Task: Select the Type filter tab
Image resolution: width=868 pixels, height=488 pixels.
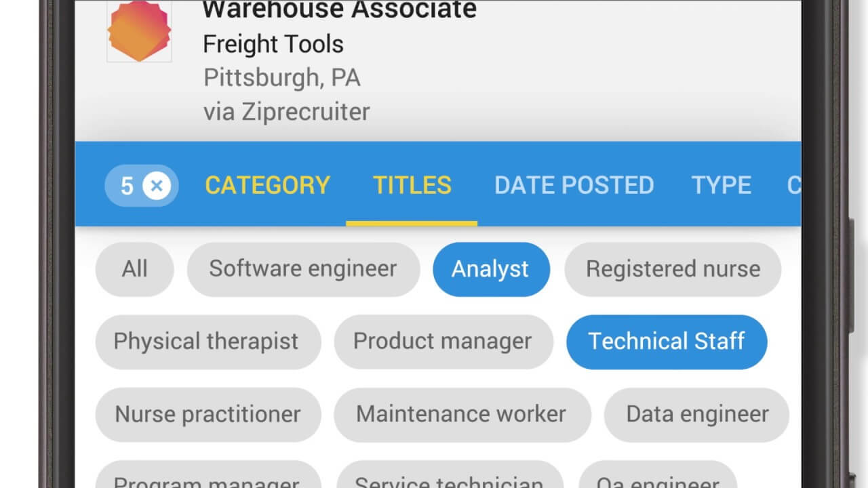Action: coord(721,185)
